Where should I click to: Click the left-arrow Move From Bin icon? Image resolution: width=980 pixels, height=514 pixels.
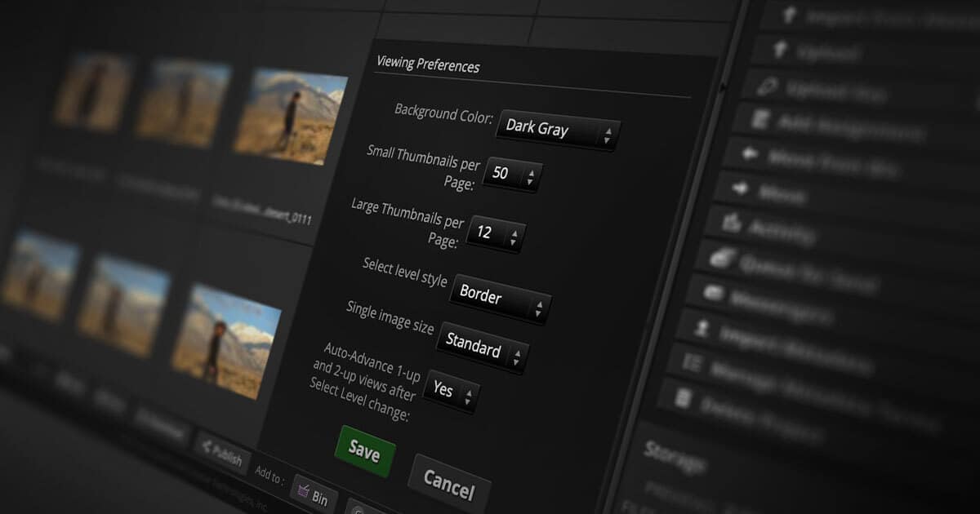coord(749,153)
